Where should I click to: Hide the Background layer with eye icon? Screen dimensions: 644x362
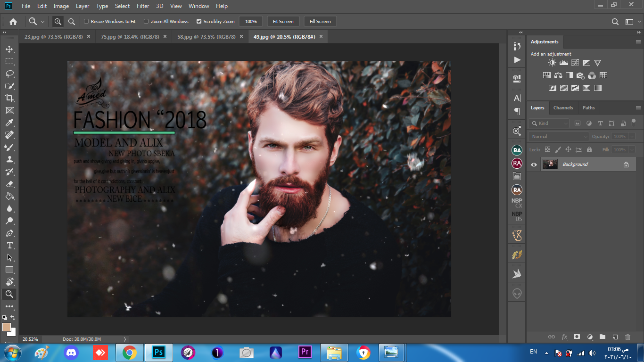click(534, 165)
